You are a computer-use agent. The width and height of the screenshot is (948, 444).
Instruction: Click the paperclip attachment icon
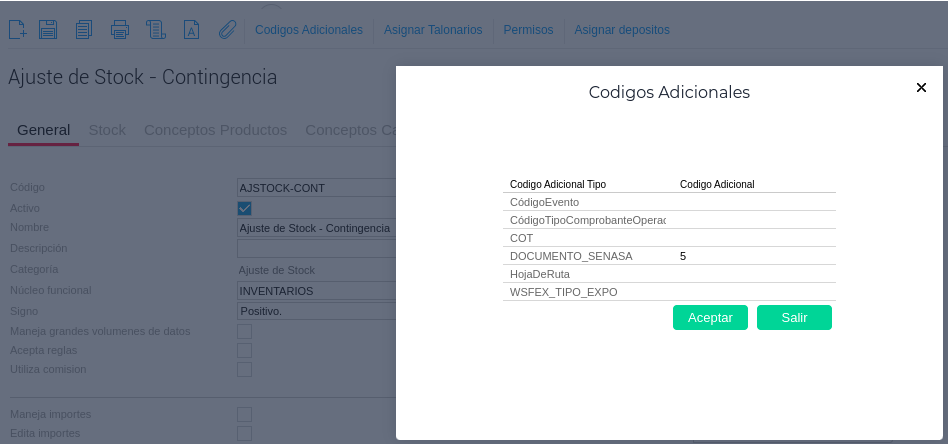click(227, 29)
